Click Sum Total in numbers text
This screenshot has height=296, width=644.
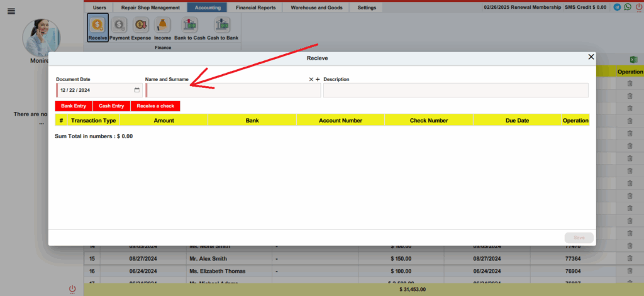94,136
